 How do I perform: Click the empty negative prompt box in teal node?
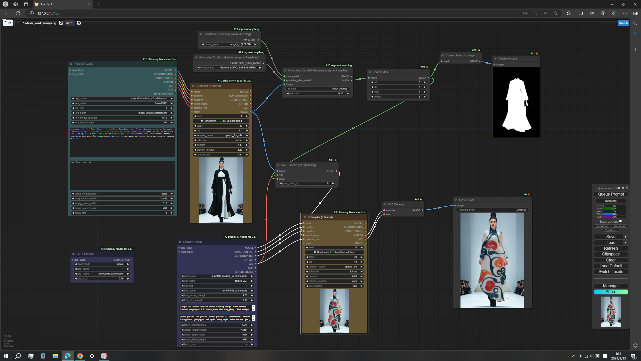[x=122, y=175]
